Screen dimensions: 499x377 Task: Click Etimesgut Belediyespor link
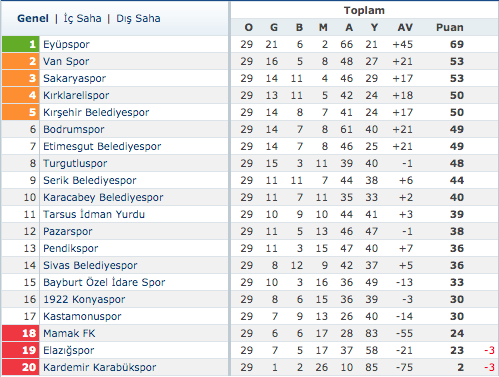click(102, 146)
